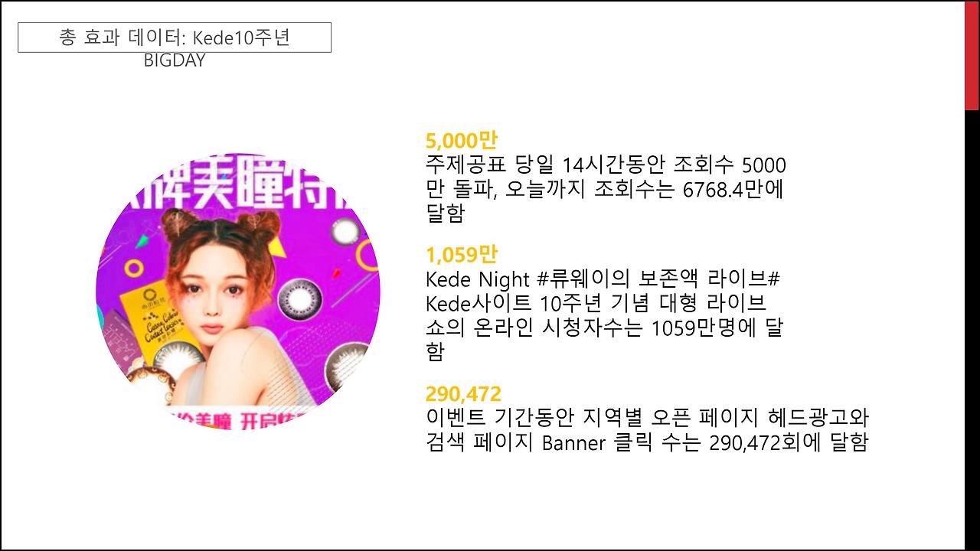Click the dark vertical strip on right edge
This screenshot has height=551, width=980.
click(x=972, y=329)
